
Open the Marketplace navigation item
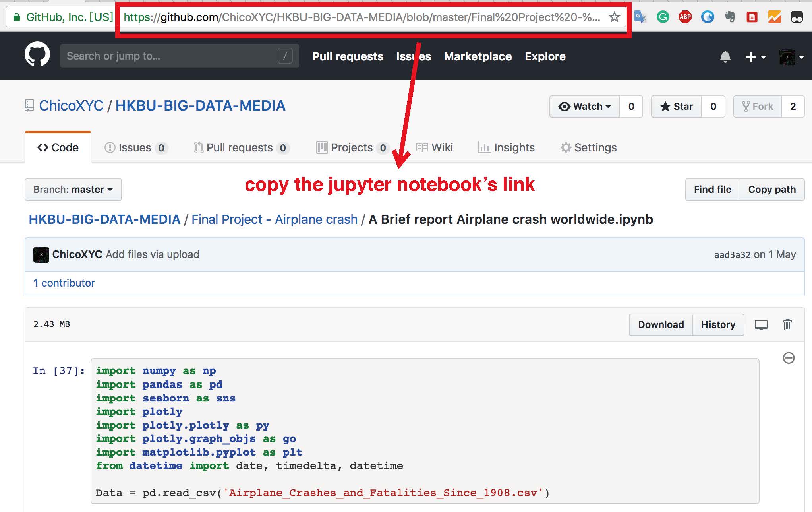[478, 56]
